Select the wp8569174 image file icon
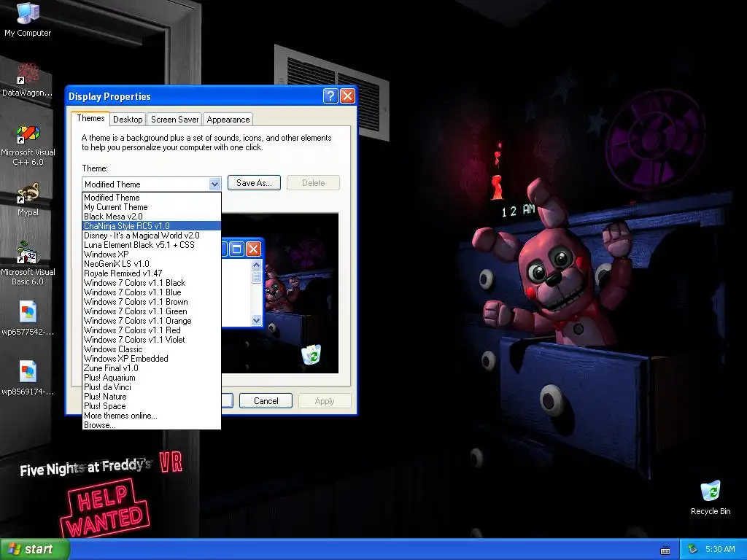Viewport: 747px width, 560px height. (28, 378)
